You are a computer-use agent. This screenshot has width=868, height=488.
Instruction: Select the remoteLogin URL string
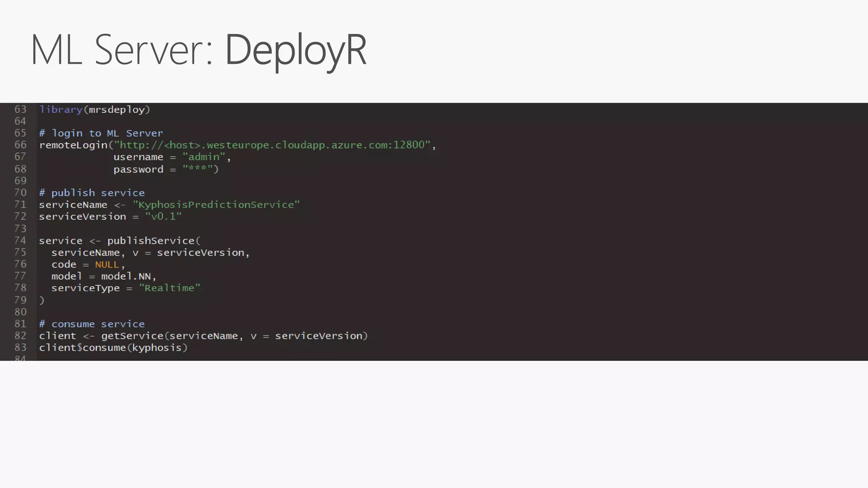click(272, 145)
